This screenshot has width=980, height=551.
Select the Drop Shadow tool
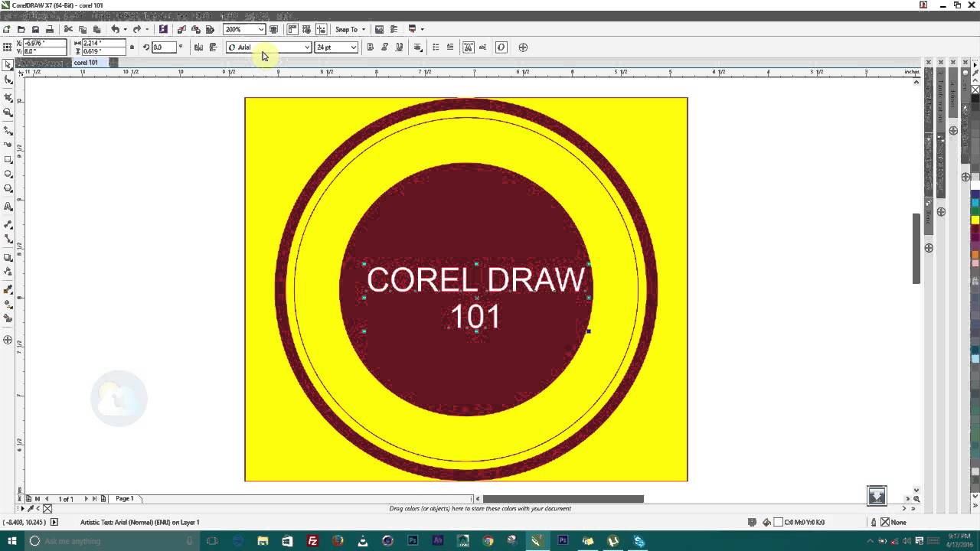click(8, 257)
